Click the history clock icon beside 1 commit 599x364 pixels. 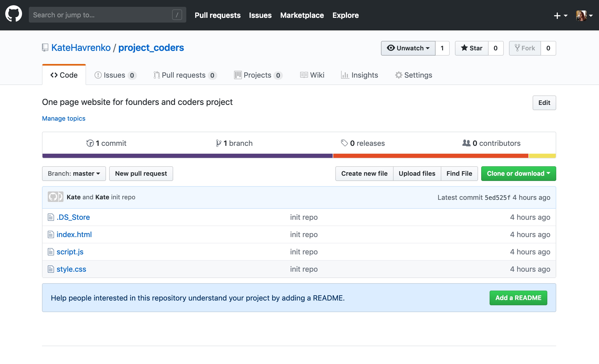pyautogui.click(x=90, y=143)
